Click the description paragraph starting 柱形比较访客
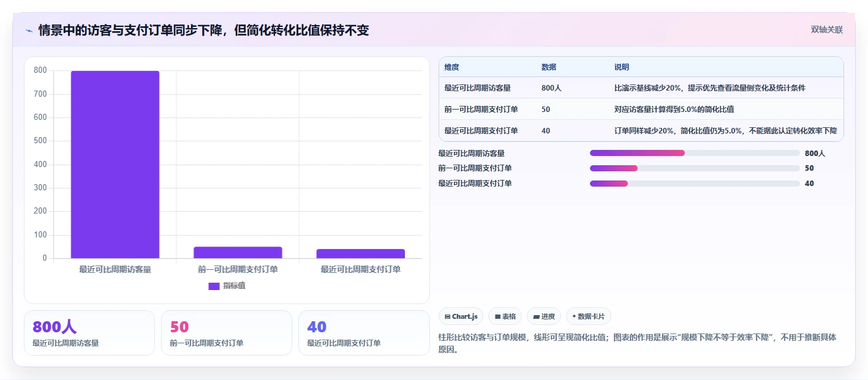The height and width of the screenshot is (380, 868). pyautogui.click(x=638, y=343)
